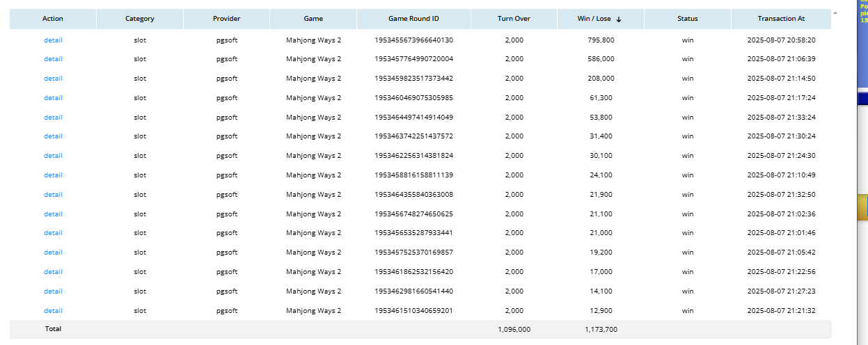
Task: Select the 24,100 win amount cell
Action: pos(601,175)
